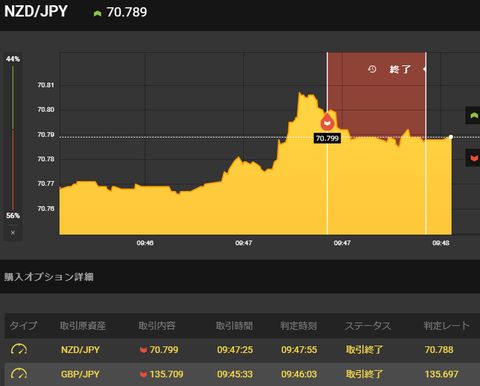Click the green up-arrow HIGH button
This screenshot has height=386, width=480.
pos(473,115)
